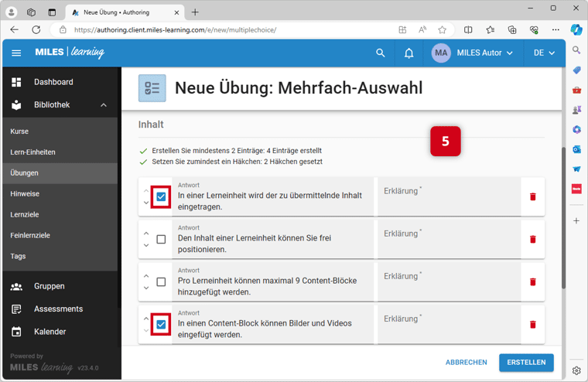Open the DE language dropdown
Viewport: 588px width, 382px height.
tap(544, 53)
